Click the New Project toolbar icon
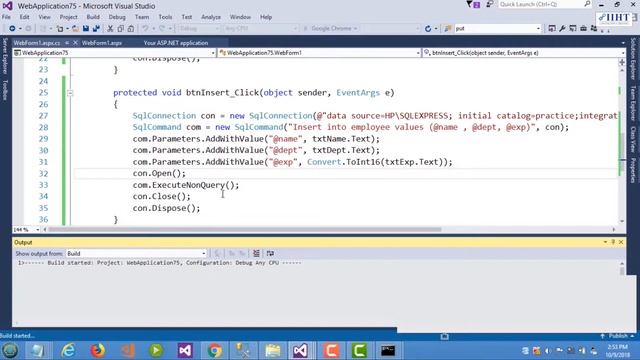640x360 pixels. (x=60, y=29)
